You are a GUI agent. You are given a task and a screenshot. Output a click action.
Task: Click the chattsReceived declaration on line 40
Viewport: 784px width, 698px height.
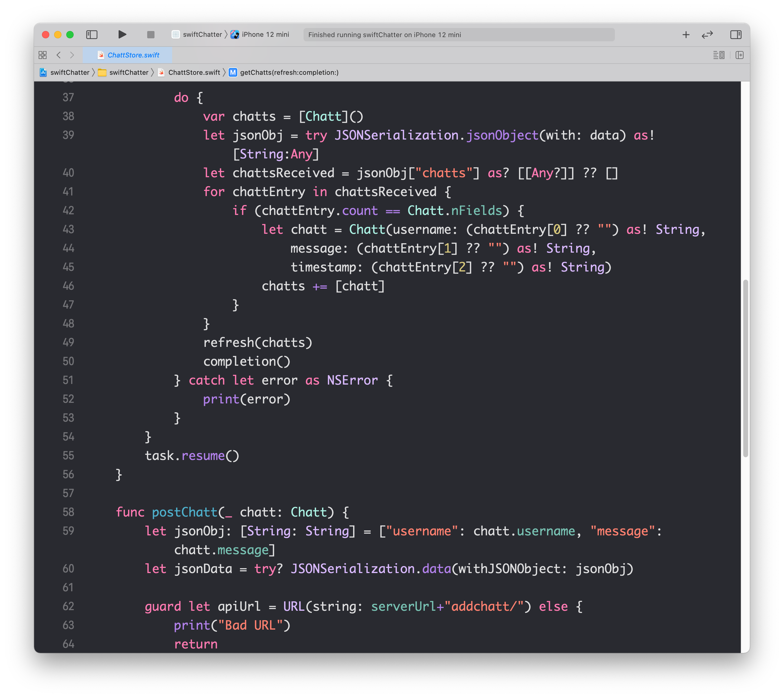pos(283,173)
